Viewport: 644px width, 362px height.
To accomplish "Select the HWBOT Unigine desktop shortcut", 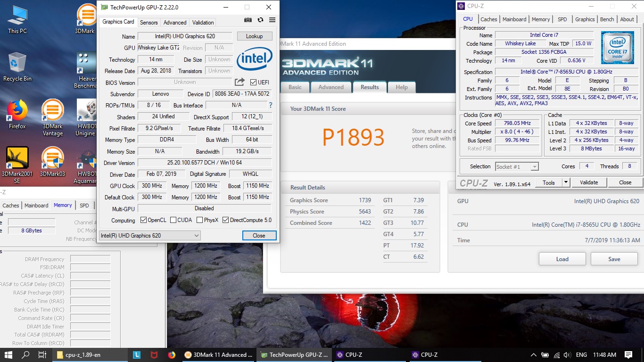I will tap(85, 118).
